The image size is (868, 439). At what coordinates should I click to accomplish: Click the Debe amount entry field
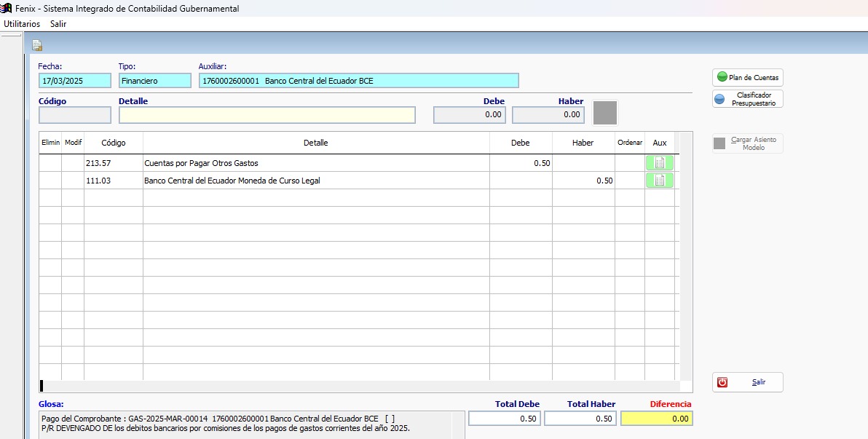click(470, 115)
